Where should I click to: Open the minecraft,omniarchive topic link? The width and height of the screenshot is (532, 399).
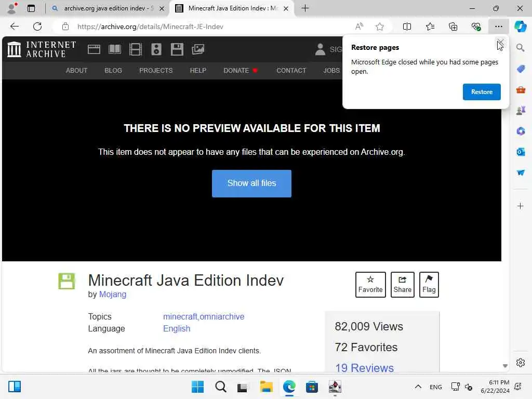tap(204, 316)
